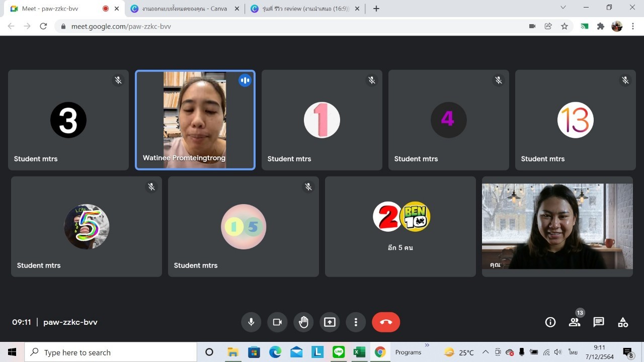644x362 pixels.
Task: Raise hand in the meeting
Action: (x=303, y=322)
